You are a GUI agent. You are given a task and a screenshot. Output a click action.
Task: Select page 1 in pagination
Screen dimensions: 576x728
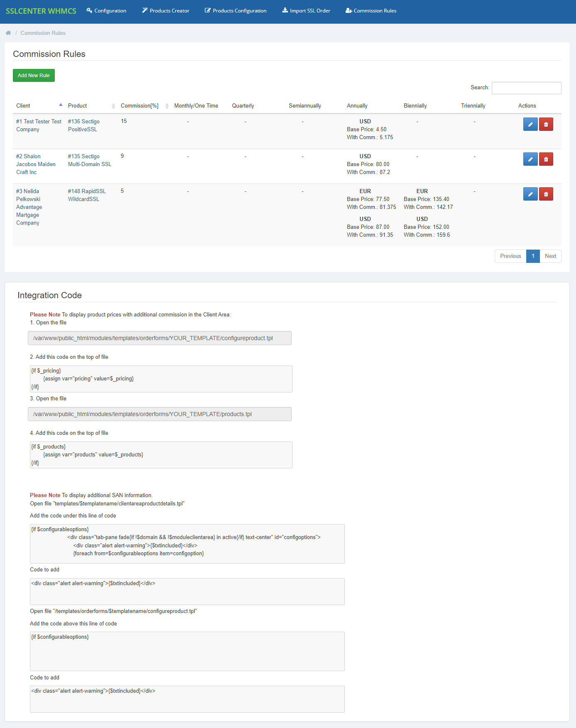click(x=533, y=256)
